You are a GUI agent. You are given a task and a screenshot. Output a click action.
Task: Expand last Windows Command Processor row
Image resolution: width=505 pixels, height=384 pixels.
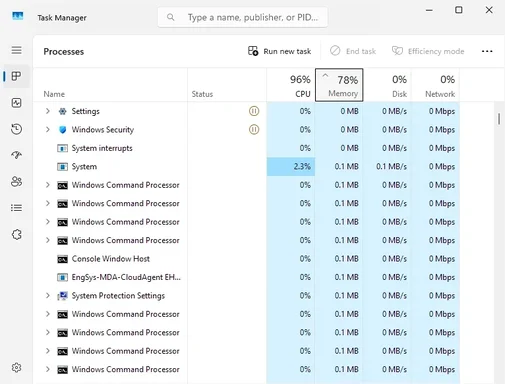click(47, 369)
